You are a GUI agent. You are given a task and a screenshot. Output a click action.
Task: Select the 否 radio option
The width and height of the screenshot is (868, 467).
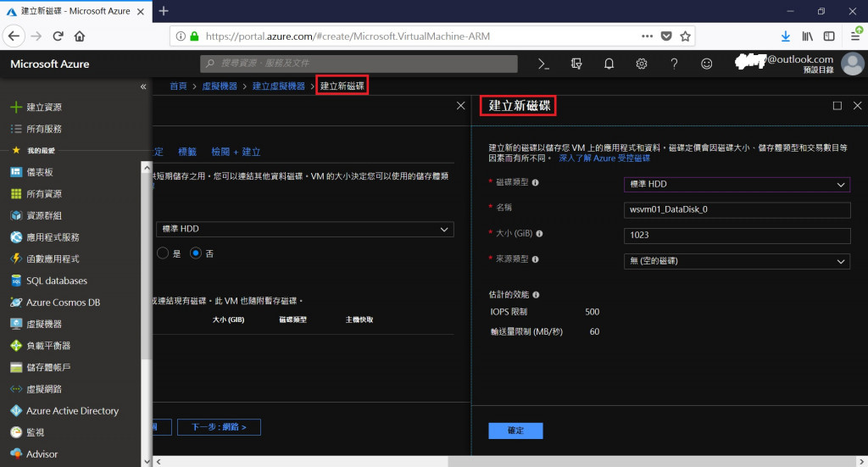click(x=196, y=253)
